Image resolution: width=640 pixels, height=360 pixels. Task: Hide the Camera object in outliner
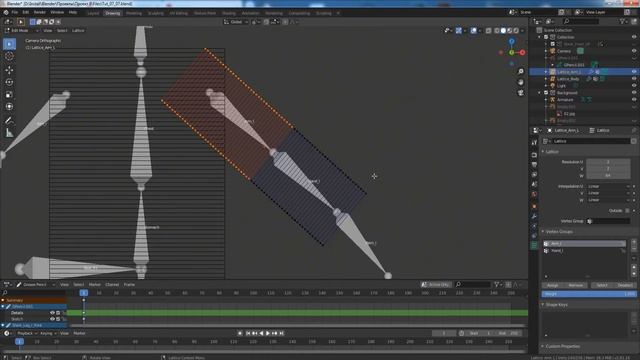pos(634,51)
